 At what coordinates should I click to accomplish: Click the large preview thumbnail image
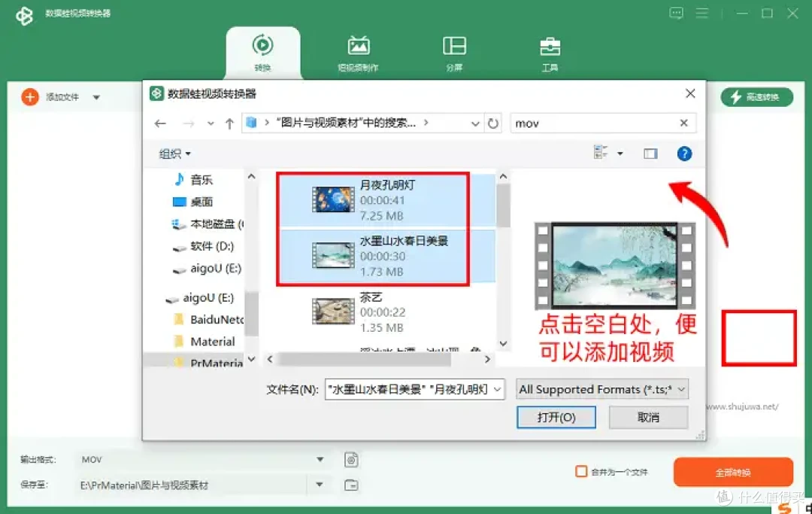coord(615,266)
